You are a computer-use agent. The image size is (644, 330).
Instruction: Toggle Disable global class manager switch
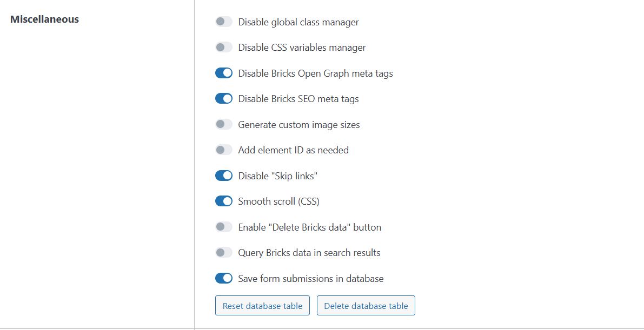pos(224,22)
